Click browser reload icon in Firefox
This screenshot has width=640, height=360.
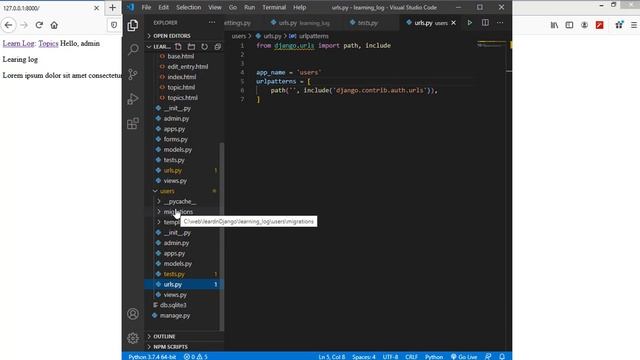[39, 25]
